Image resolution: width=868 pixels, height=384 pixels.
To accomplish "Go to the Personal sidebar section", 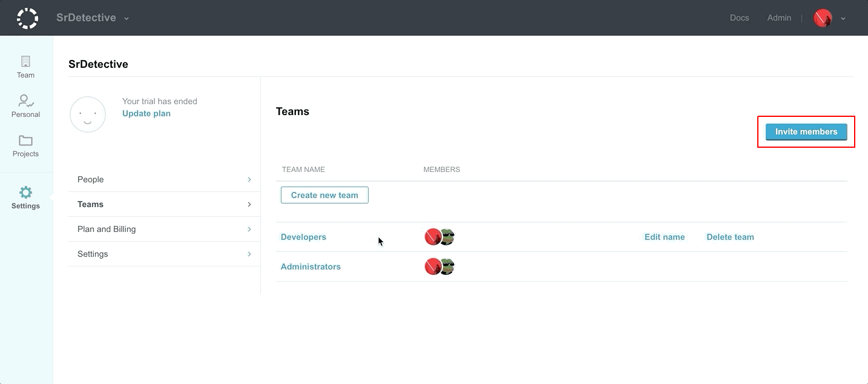I will 25,106.
